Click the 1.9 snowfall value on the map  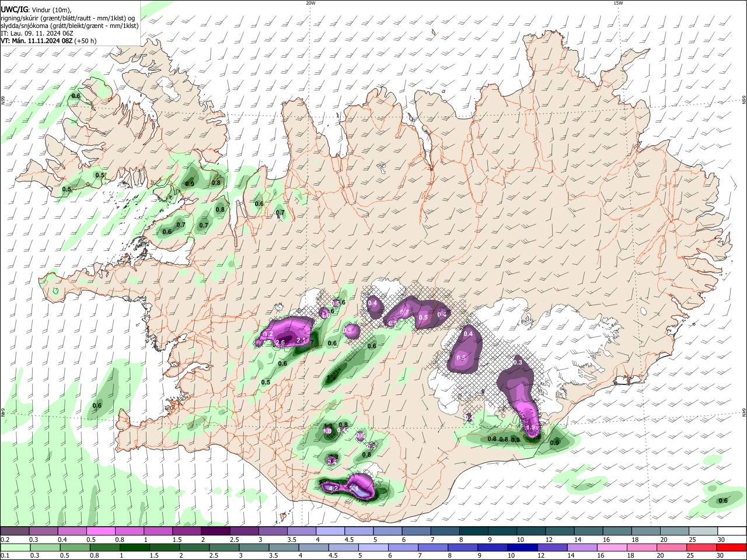(530, 428)
